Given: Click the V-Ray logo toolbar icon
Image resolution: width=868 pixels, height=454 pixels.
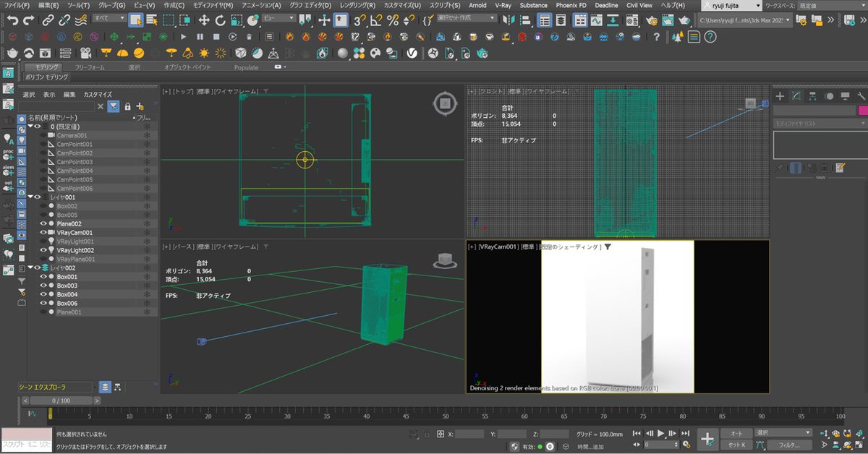Looking at the screenshot, I should pyautogui.click(x=411, y=52).
